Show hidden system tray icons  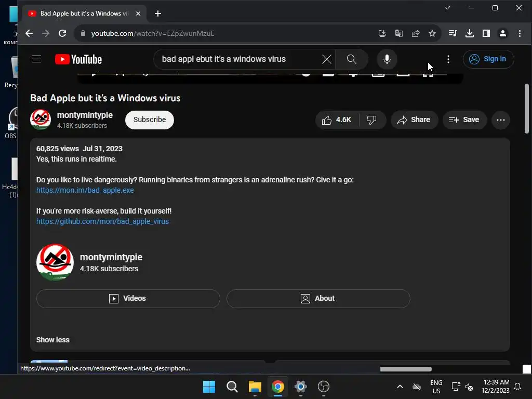coord(400,387)
